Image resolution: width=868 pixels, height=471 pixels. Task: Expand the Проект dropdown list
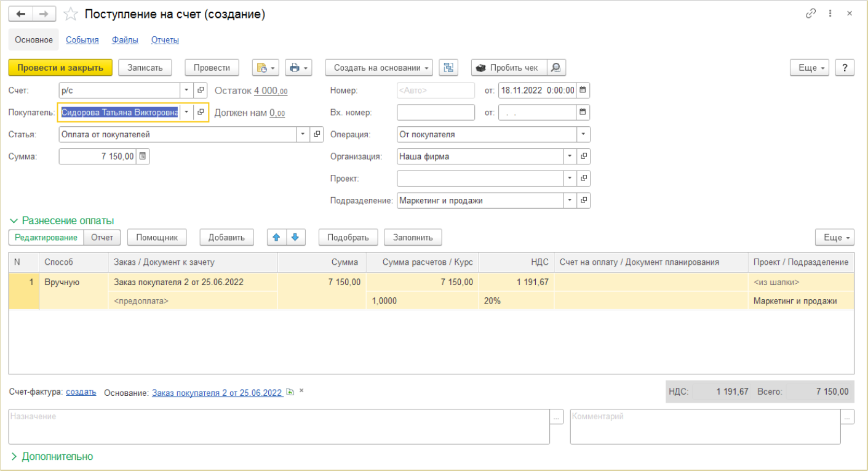(x=570, y=179)
